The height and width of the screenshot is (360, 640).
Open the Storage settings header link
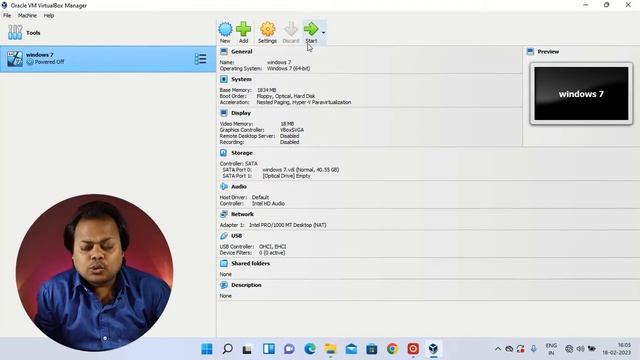pyautogui.click(x=242, y=153)
